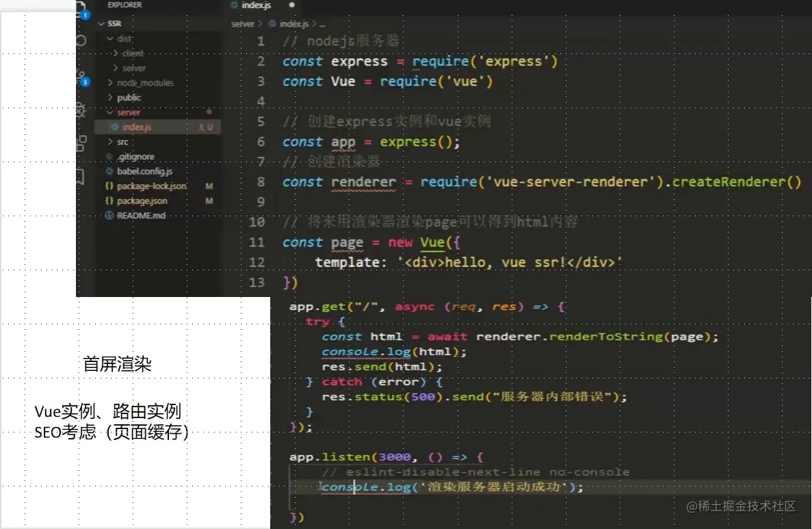Click 'Vue' identifier on line 3
The image size is (812, 529).
pos(343,81)
